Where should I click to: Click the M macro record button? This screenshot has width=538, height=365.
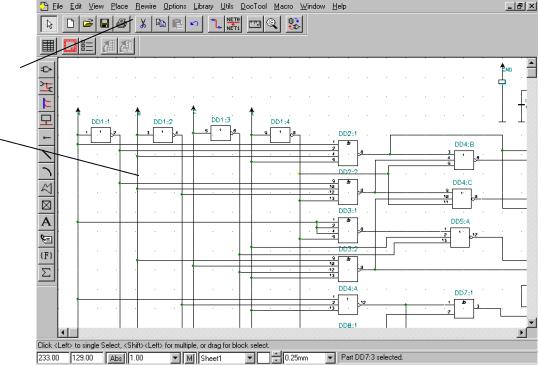coord(190,358)
